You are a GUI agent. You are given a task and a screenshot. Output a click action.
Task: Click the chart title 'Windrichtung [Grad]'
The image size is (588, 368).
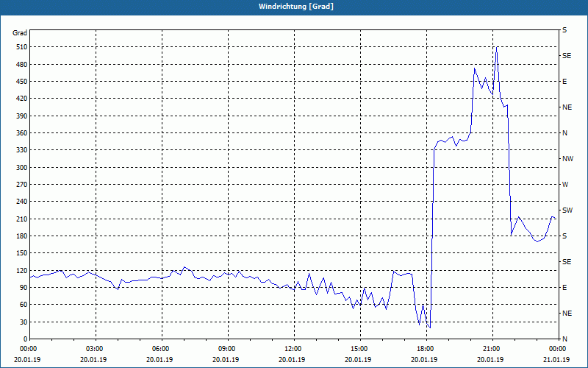296,7
